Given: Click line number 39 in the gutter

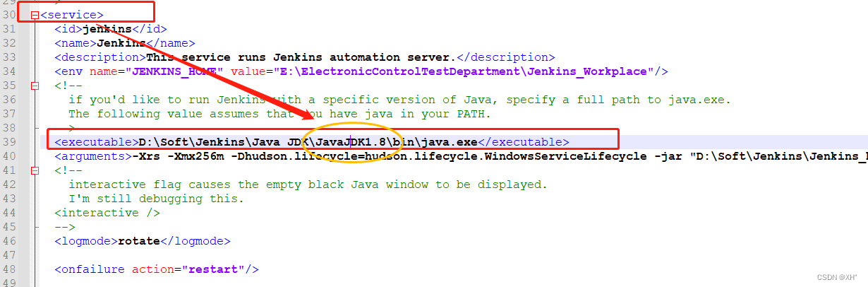Looking at the screenshot, I should click(9, 142).
